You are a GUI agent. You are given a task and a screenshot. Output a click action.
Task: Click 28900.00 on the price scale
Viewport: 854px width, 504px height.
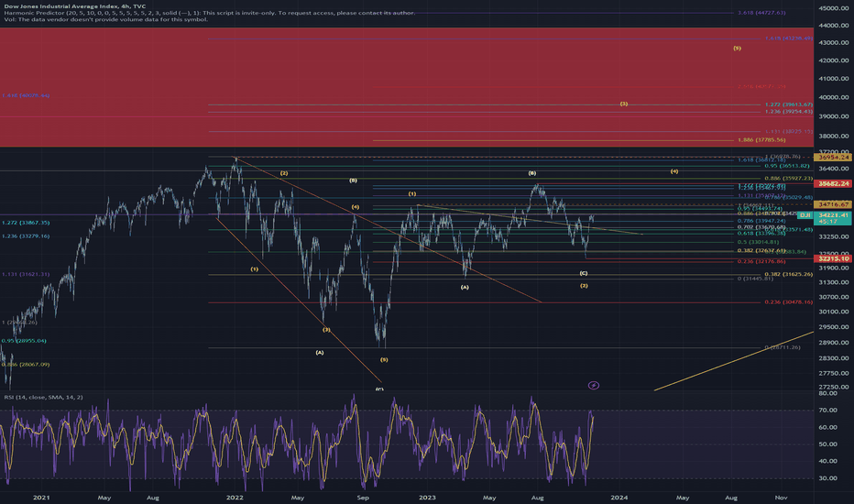tap(834, 343)
